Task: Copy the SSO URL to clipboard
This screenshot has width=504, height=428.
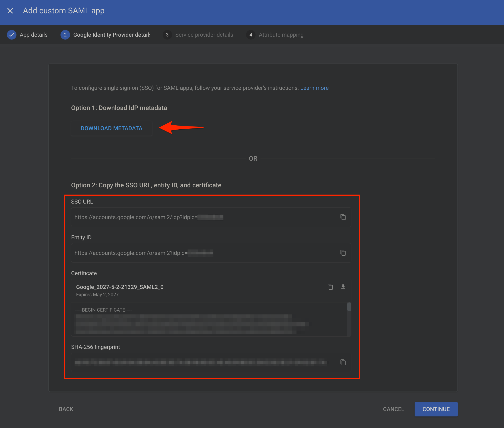Action: [x=343, y=217]
